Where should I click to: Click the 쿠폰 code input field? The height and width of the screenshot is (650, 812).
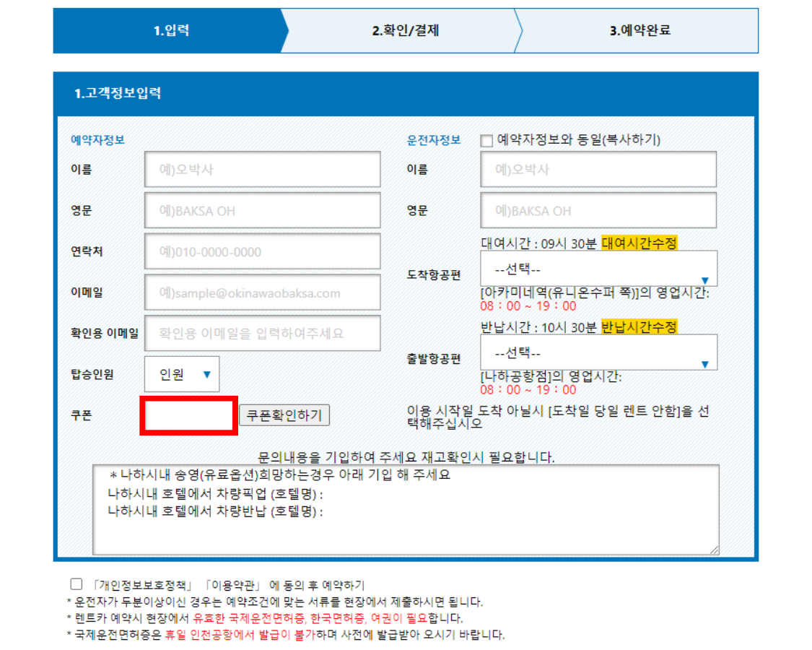pyautogui.click(x=188, y=415)
